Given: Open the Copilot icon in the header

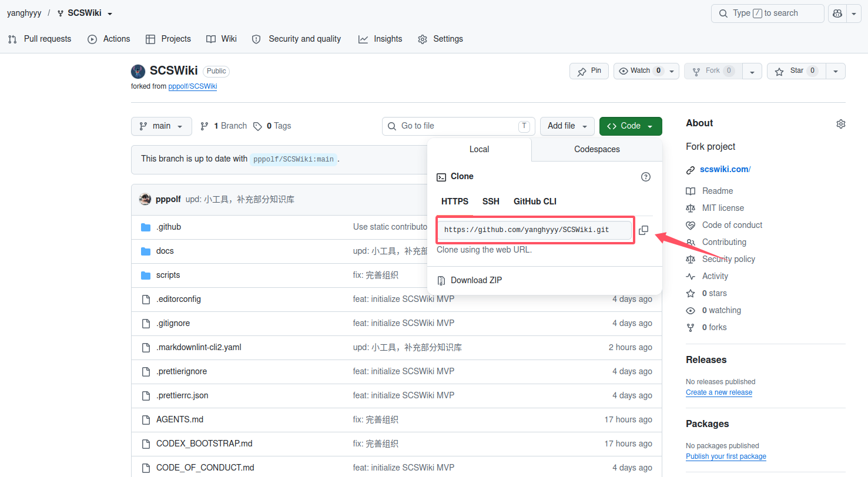Looking at the screenshot, I should pyautogui.click(x=837, y=14).
